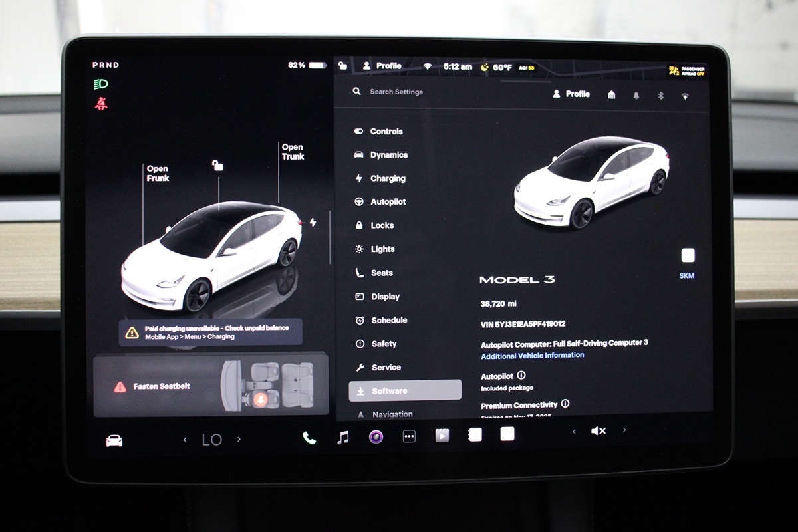Image resolution: width=798 pixels, height=532 pixels.
Task: Open the Music app icon
Action: coord(342,437)
